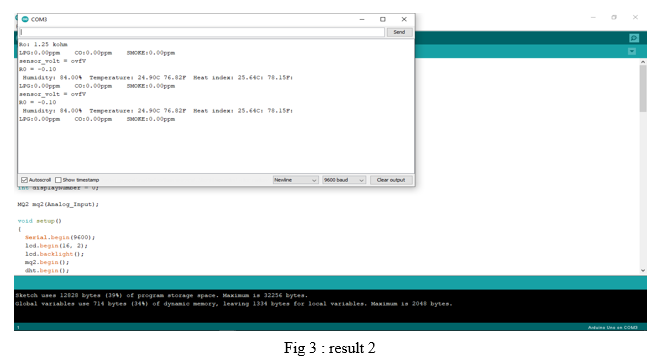The image size is (658, 363).
Task: Click the 'Sketch uses 12828 bytes' console line
Action: click(162, 295)
